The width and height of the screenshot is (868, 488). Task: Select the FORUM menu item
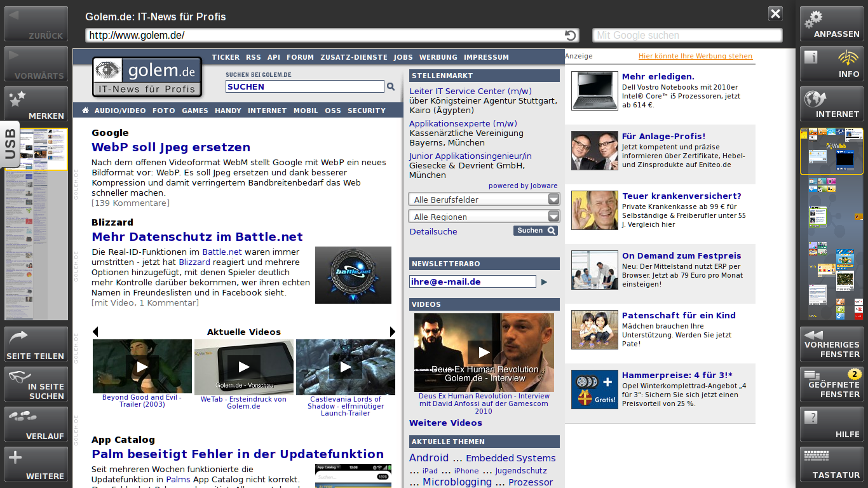300,57
